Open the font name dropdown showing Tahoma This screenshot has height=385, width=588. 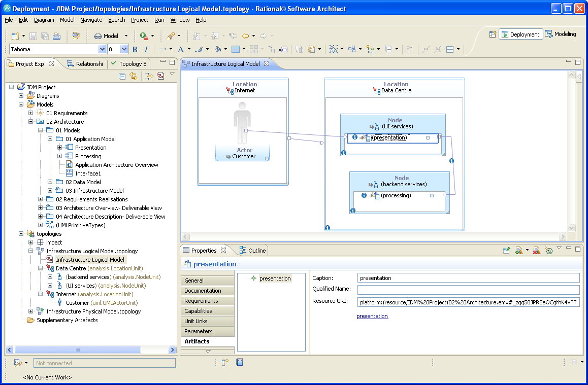102,49
